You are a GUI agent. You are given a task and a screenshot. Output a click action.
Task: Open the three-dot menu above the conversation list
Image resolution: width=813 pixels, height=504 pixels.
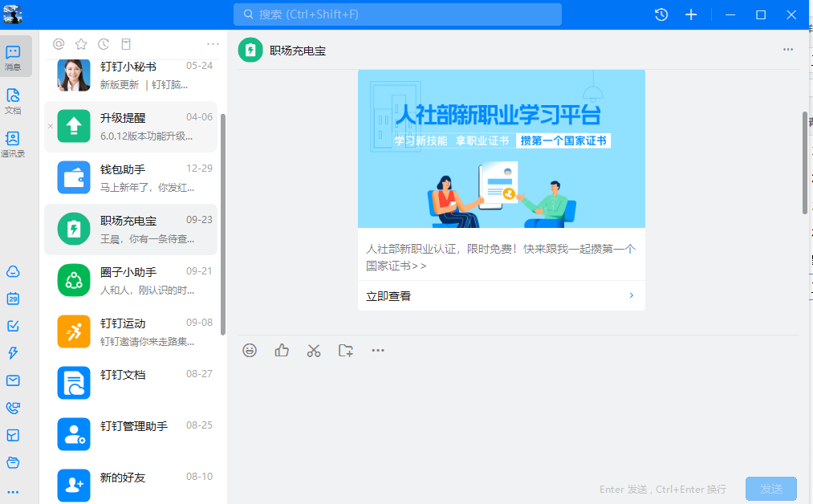tap(213, 44)
